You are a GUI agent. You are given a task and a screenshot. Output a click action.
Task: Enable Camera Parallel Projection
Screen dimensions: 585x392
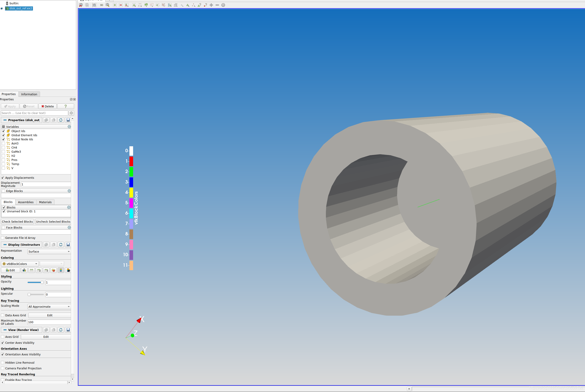click(x=3, y=368)
